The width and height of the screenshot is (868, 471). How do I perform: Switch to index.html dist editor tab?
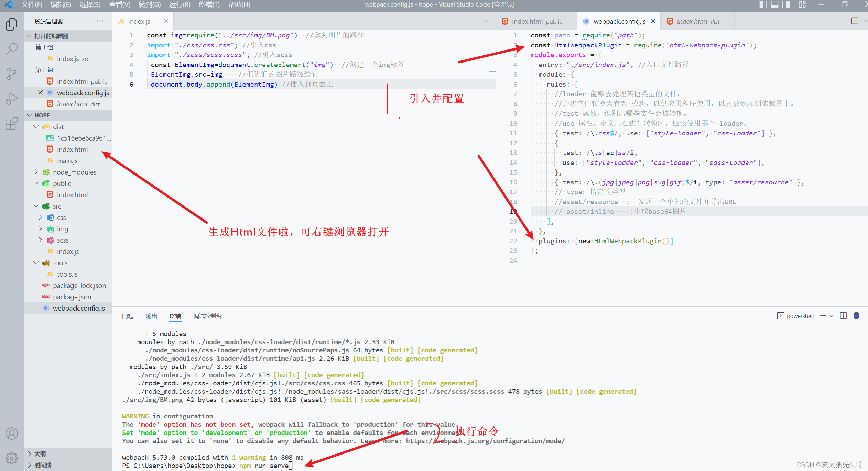(x=697, y=21)
